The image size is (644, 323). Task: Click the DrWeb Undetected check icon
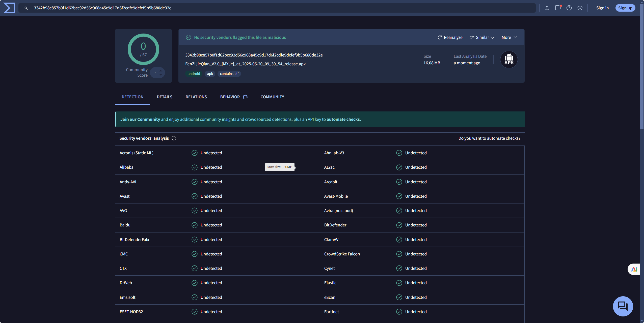[194, 283]
